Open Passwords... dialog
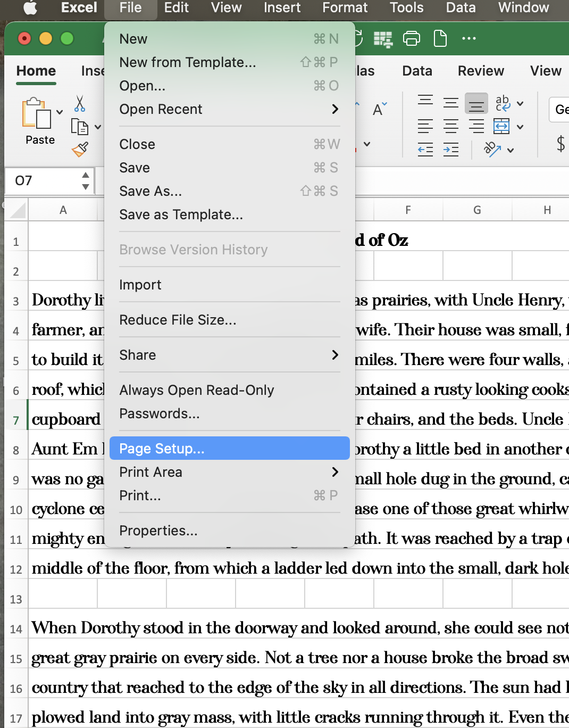 (230, 413)
